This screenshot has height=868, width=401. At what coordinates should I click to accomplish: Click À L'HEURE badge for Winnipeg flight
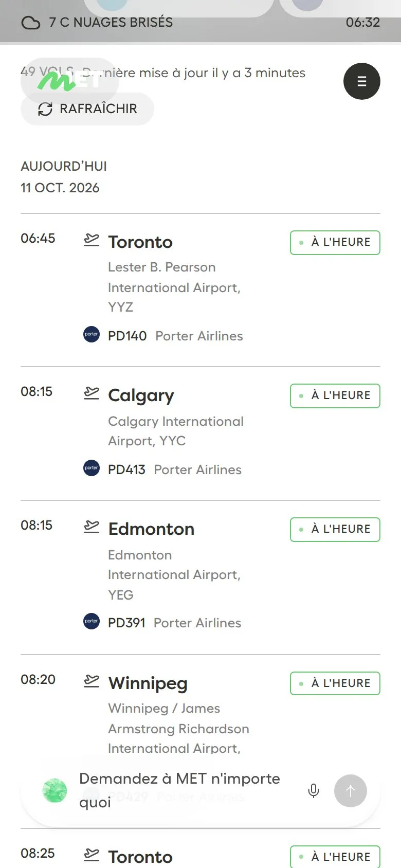click(x=335, y=683)
